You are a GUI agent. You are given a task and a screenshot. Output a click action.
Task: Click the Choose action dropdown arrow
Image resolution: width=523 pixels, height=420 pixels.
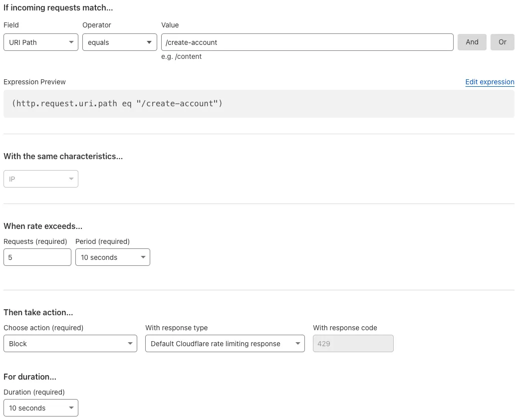coord(131,343)
